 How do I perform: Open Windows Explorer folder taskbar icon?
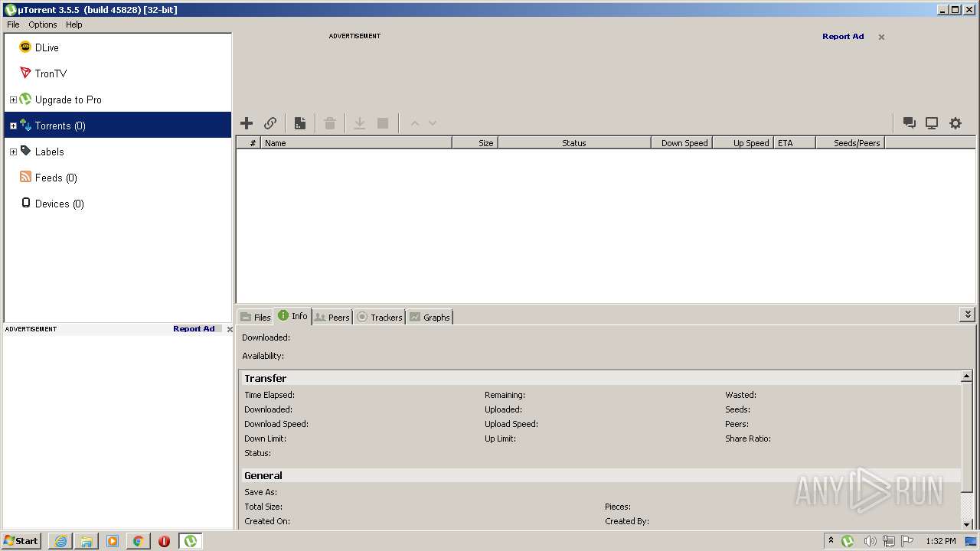[87, 541]
